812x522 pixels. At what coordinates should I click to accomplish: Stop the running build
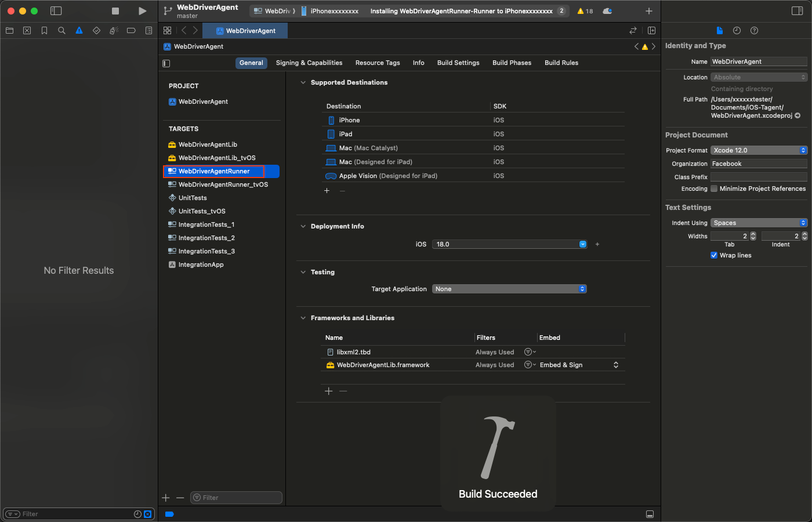tap(115, 11)
